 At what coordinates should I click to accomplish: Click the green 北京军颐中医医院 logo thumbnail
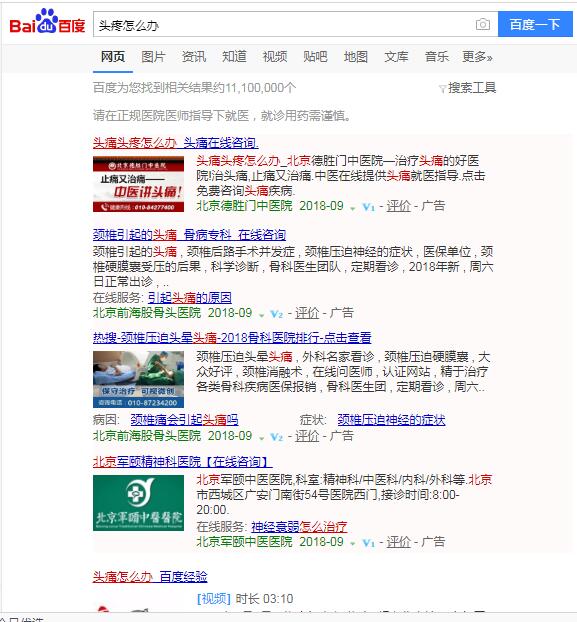(x=138, y=503)
